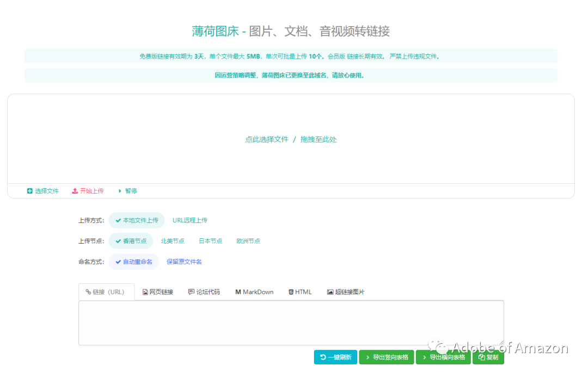Select the 香港节点 upload node
588x372 pixels.
(131, 241)
